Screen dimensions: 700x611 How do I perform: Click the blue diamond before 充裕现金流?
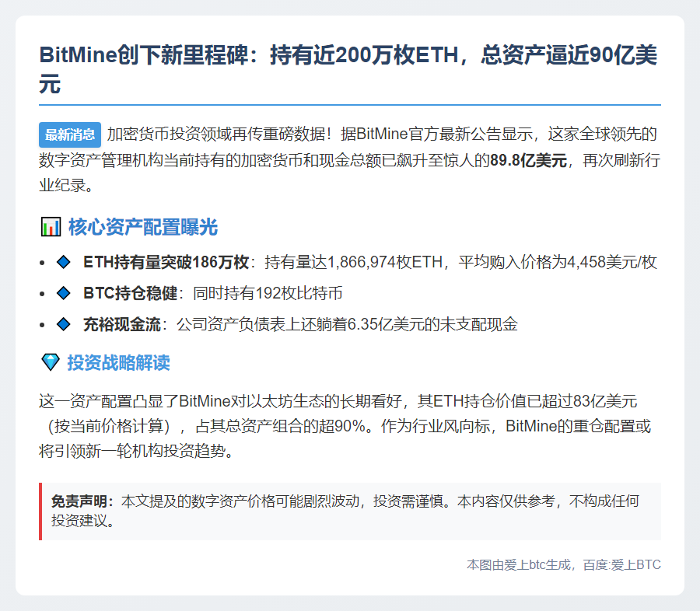click(64, 325)
